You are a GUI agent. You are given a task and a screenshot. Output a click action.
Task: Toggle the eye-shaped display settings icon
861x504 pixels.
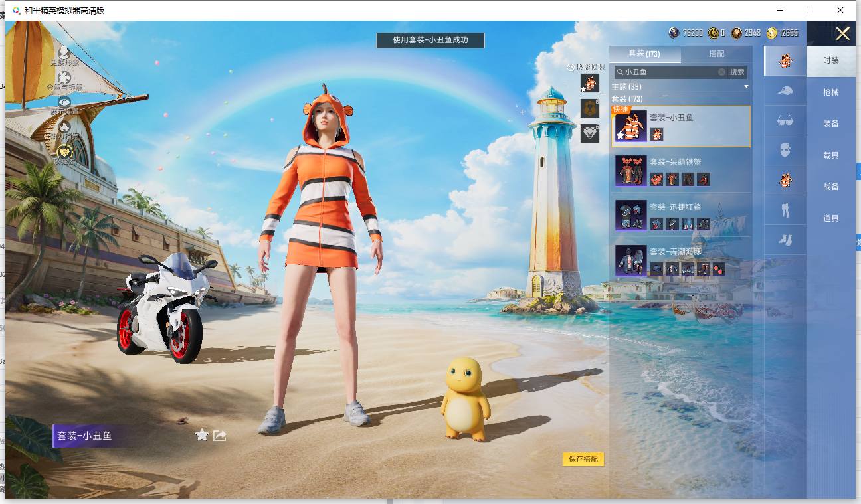click(x=64, y=102)
